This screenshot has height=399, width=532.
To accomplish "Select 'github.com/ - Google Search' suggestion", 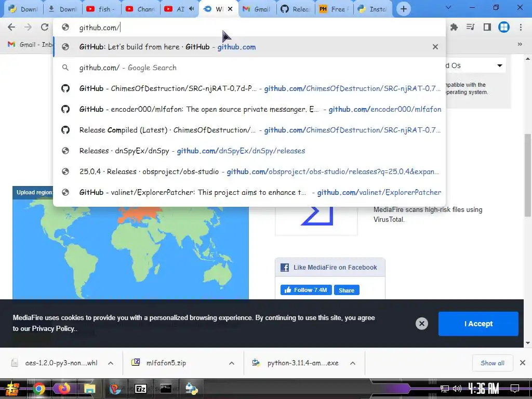I will (x=249, y=68).
